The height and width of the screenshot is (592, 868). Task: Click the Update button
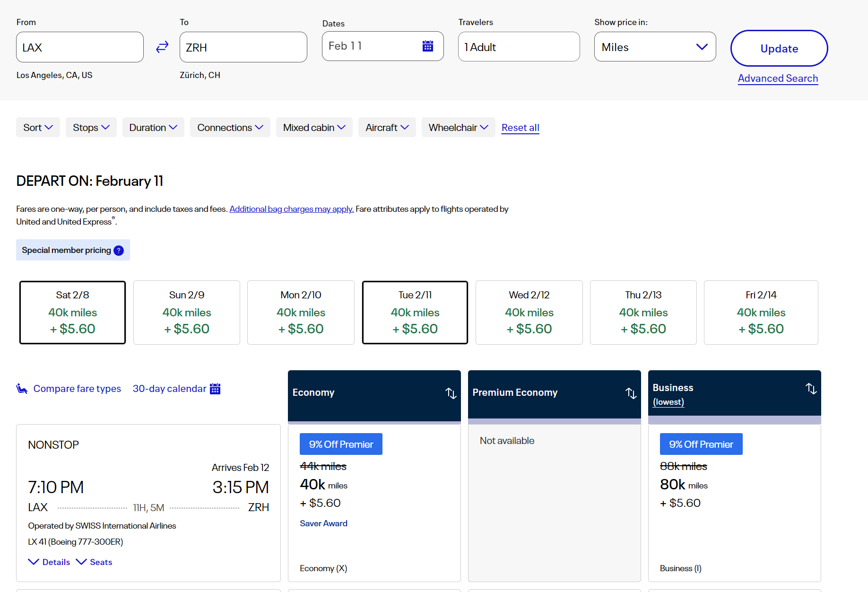click(x=779, y=48)
